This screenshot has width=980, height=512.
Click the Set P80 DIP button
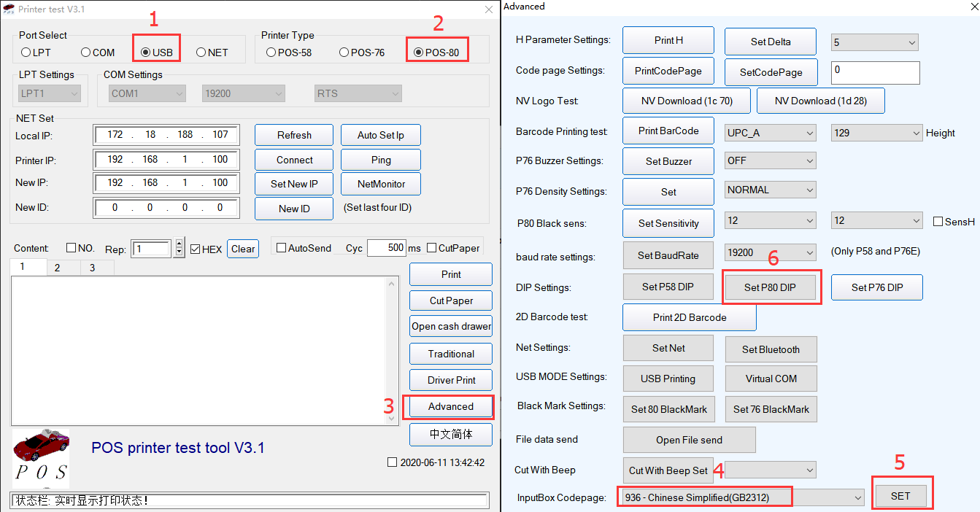tap(770, 287)
